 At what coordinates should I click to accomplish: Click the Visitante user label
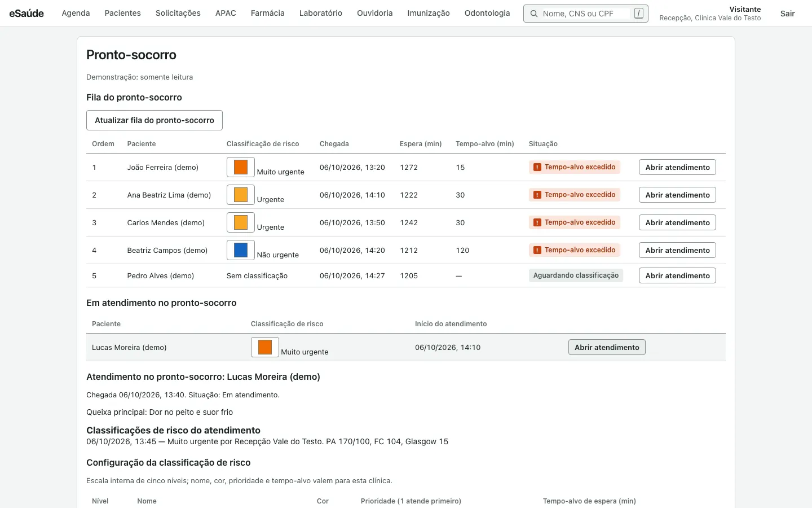745,10
